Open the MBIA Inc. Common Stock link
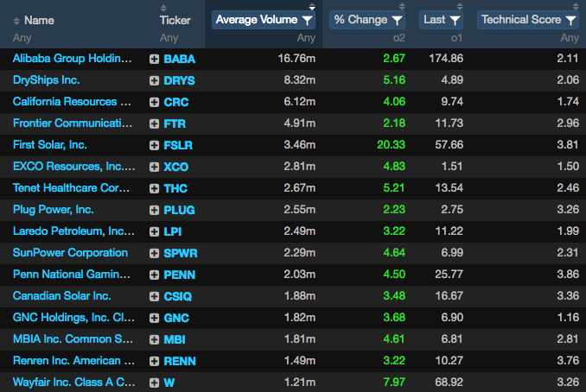This screenshot has height=392, width=586. pos(73,339)
